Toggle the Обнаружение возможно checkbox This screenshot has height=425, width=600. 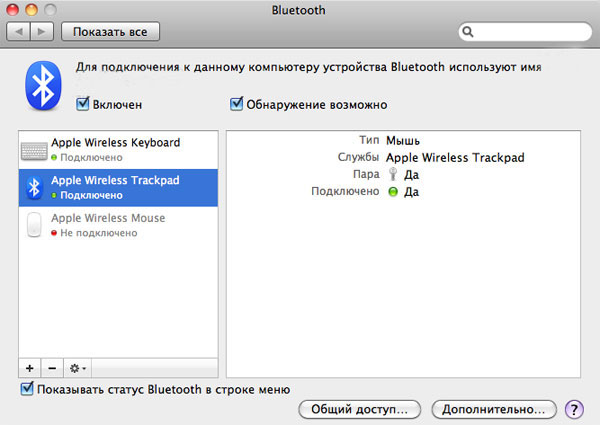(237, 103)
